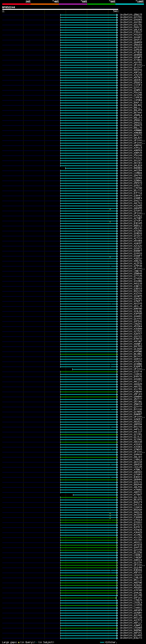Click the cyan alignment bar for UniRef100_Q2XTD0
Screen dimensions: 146x644
[89, 17]
